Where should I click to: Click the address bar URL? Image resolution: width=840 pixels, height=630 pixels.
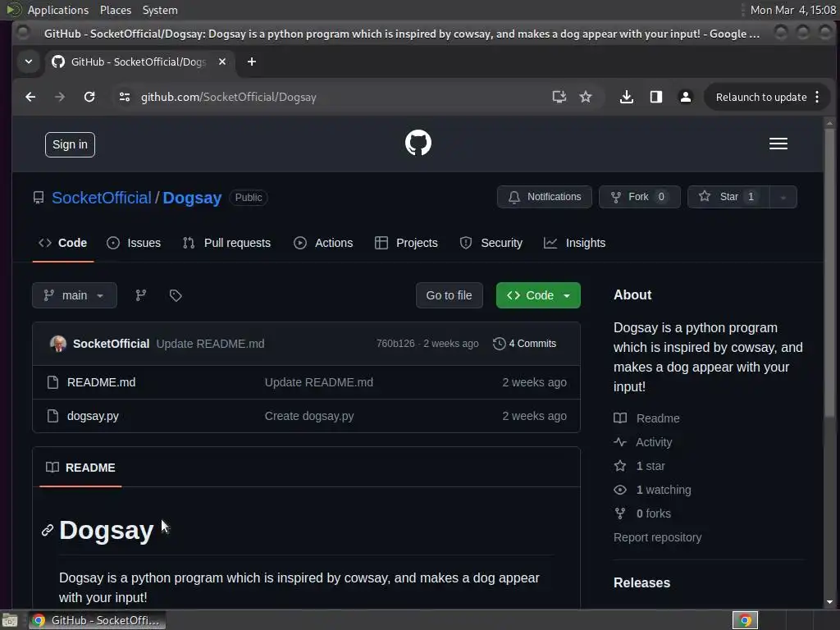pos(229,97)
